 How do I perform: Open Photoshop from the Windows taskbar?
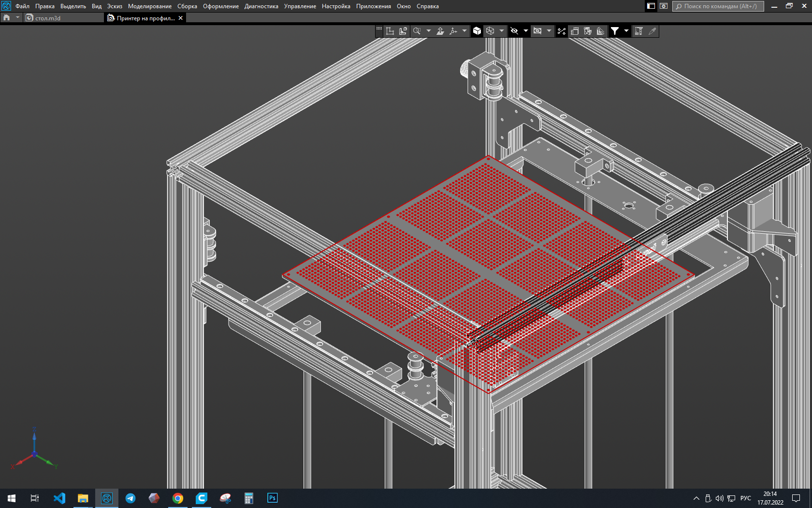(x=272, y=498)
